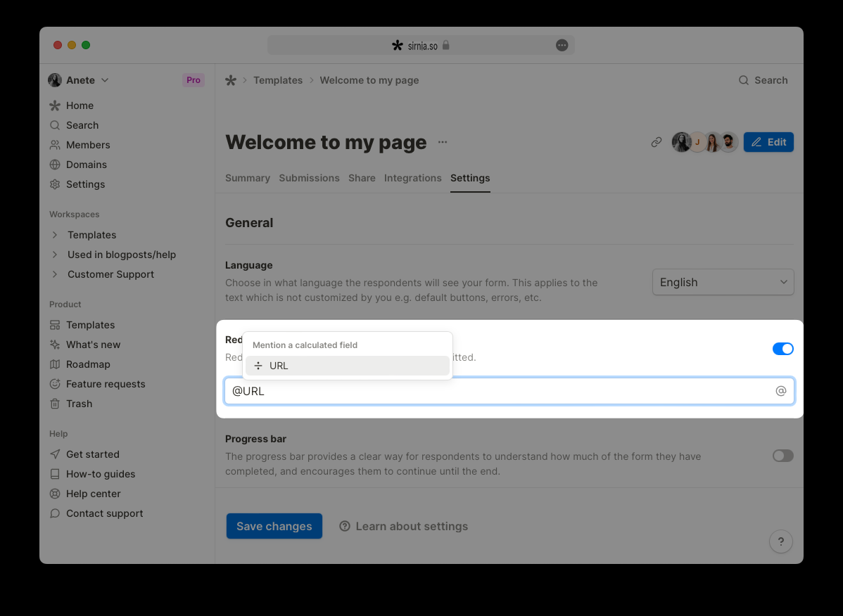Open Learn about settings link

click(404, 526)
